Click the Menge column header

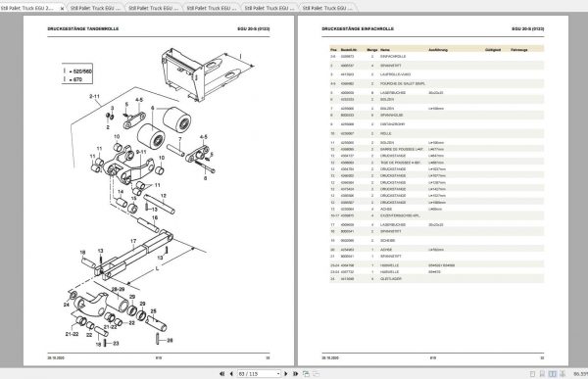pyautogui.click(x=372, y=50)
